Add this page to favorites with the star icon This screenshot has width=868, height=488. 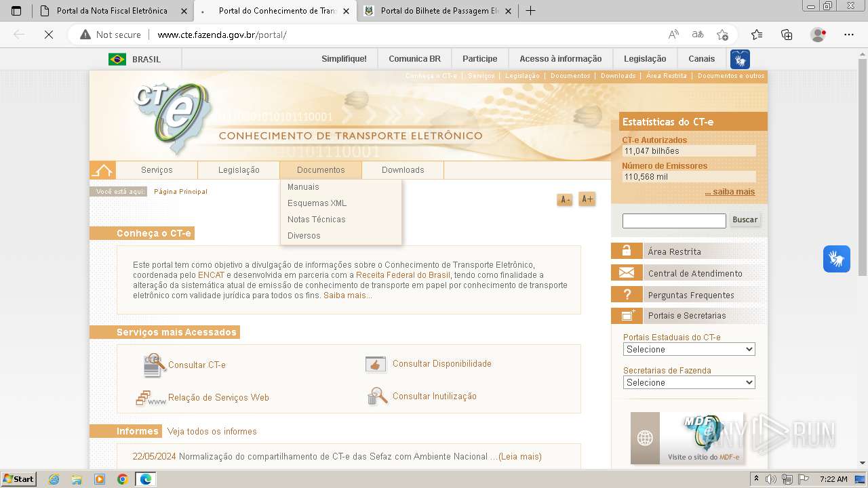pos(722,35)
